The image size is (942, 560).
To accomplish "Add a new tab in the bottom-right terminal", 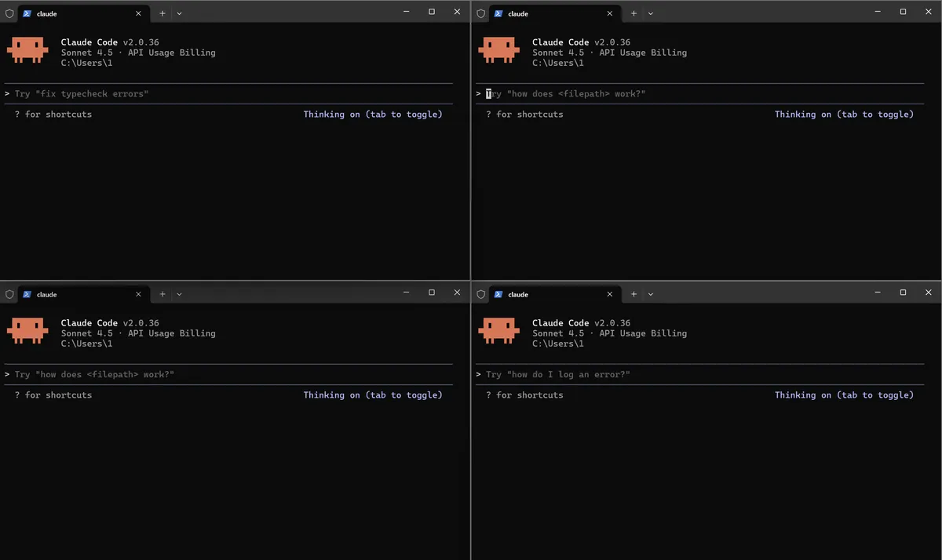I will [x=633, y=294].
